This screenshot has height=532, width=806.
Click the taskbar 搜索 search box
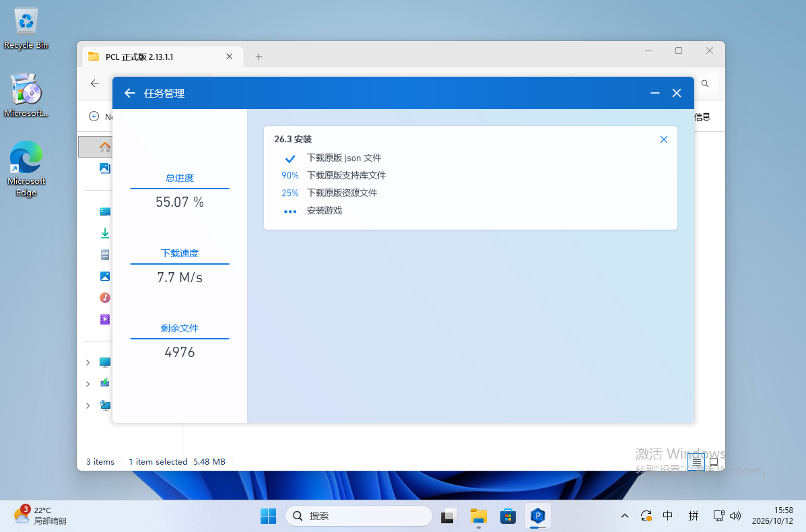click(358, 516)
